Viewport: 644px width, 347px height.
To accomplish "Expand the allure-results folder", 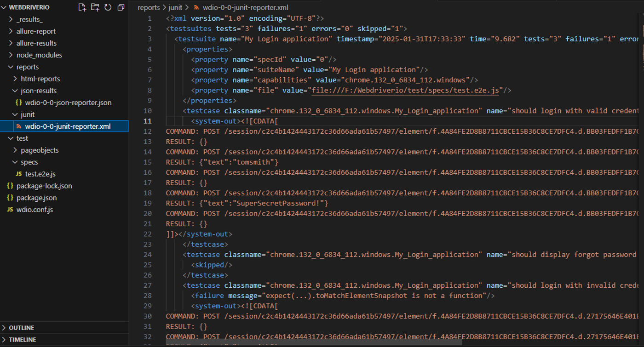I will pyautogui.click(x=11, y=43).
